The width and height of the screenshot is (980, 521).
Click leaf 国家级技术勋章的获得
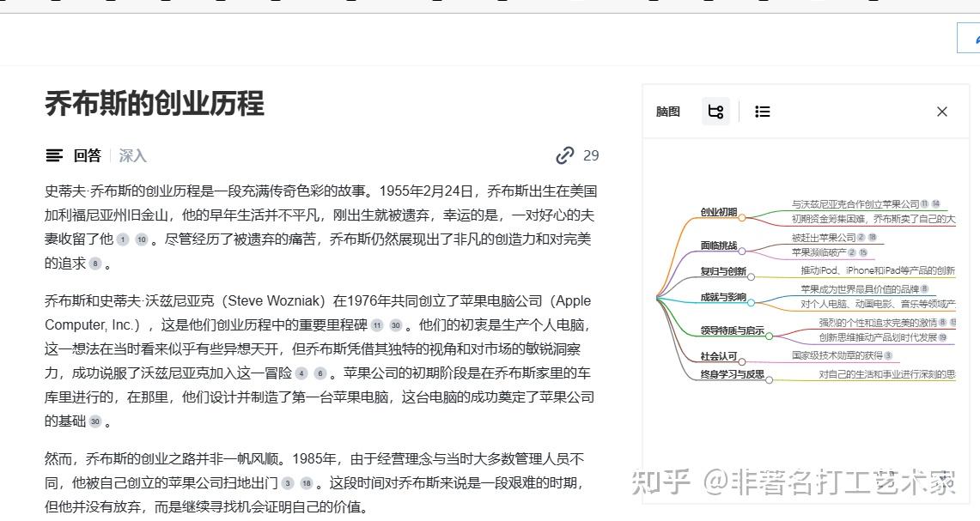(x=837, y=355)
